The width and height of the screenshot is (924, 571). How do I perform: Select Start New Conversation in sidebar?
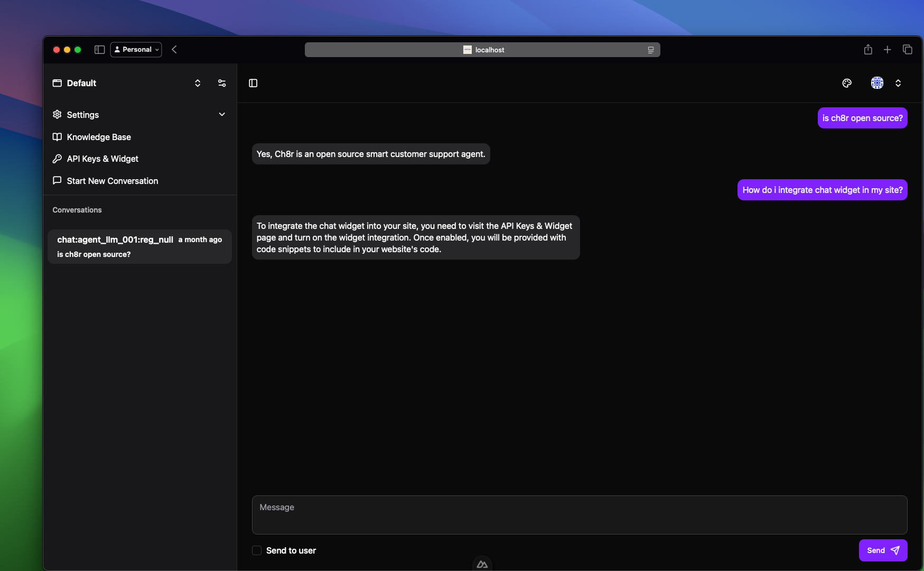[x=112, y=181]
